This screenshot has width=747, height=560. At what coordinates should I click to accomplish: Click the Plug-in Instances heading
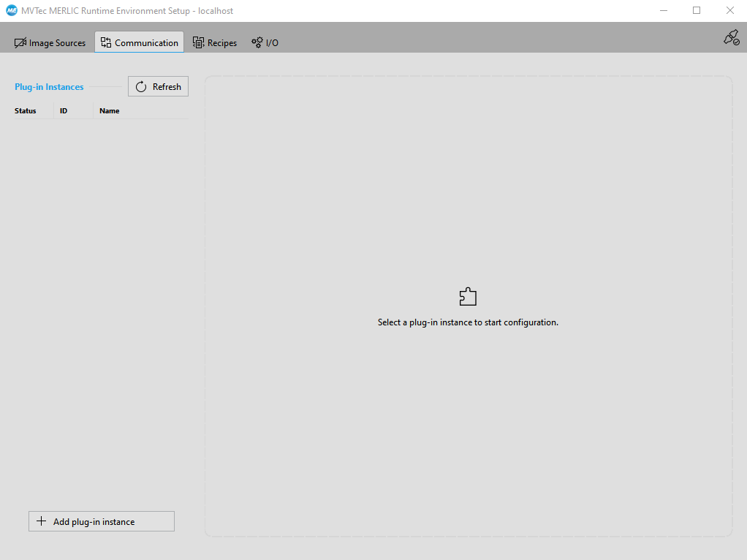(x=49, y=87)
